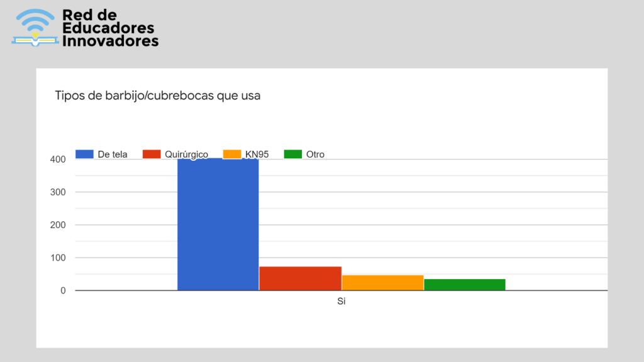The image size is (644, 362).
Task: Click the Red de Educadores Innovadores text
Action: pos(110,28)
